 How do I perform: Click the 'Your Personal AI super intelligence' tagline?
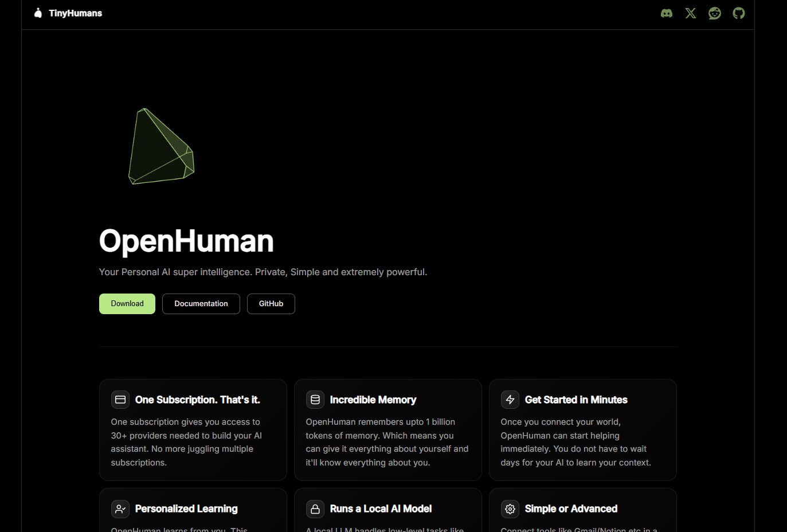[263, 272]
